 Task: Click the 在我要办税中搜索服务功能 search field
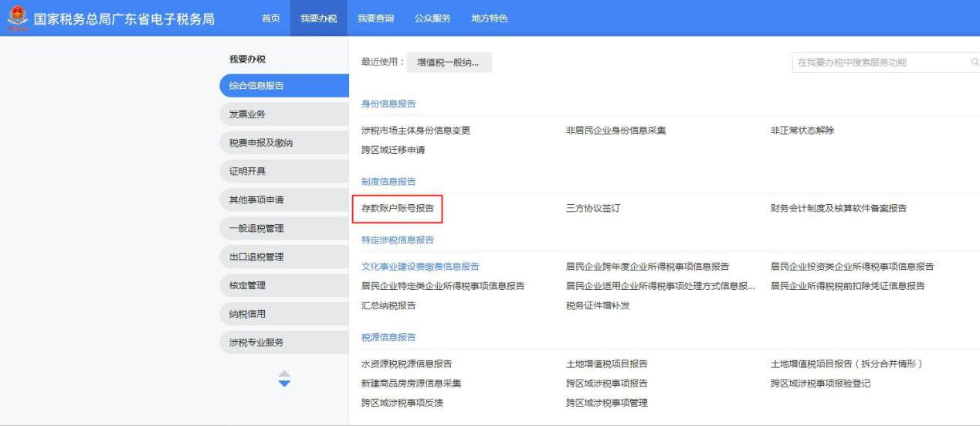tap(877, 63)
